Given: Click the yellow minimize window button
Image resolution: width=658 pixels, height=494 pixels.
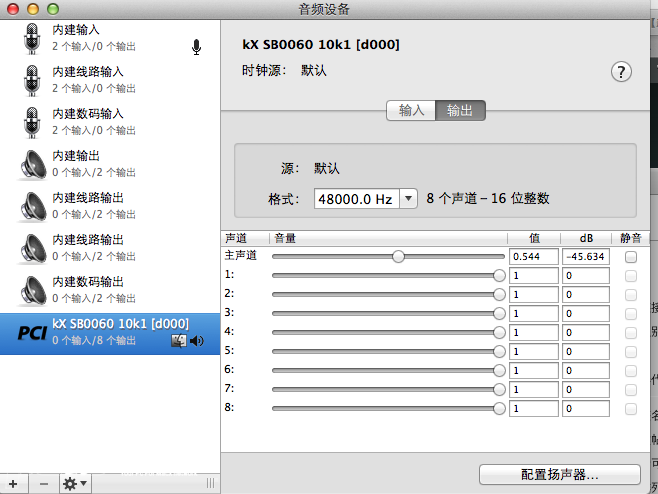Looking at the screenshot, I should (x=33, y=9).
